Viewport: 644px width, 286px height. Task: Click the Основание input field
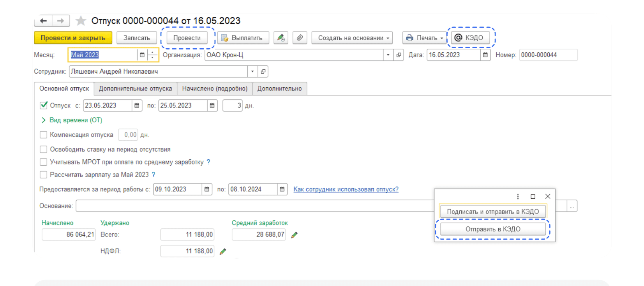pos(253,206)
